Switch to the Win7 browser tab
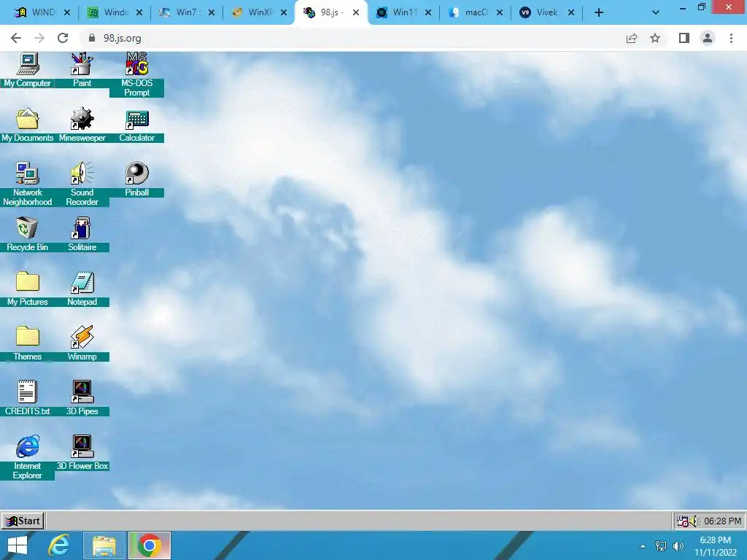The height and width of the screenshot is (560, 747). point(187,12)
